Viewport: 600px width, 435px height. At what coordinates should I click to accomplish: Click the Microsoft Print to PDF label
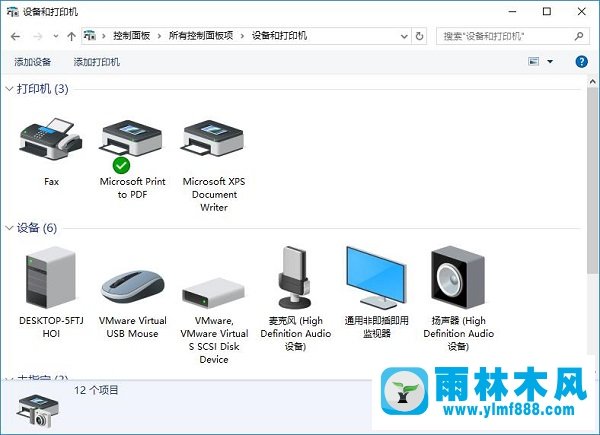[132, 188]
